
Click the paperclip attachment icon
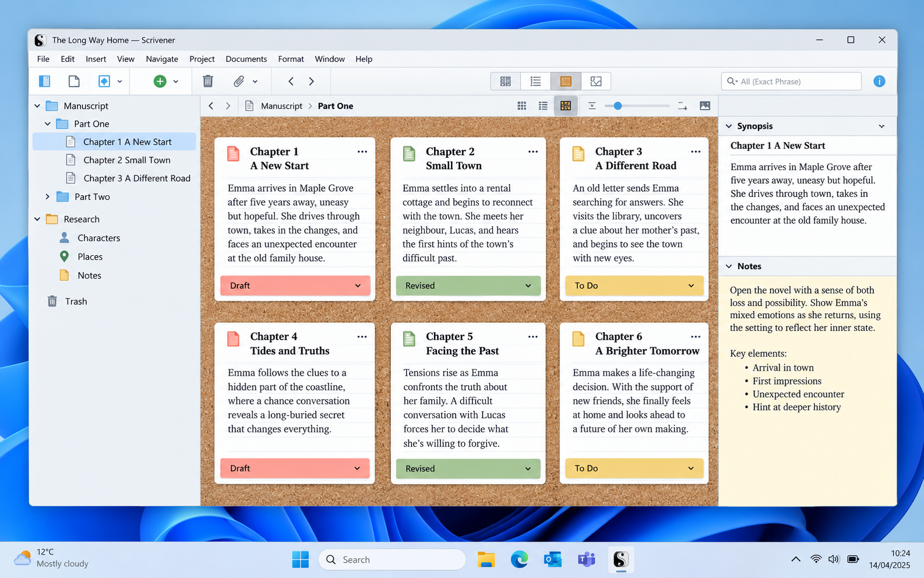click(x=239, y=81)
